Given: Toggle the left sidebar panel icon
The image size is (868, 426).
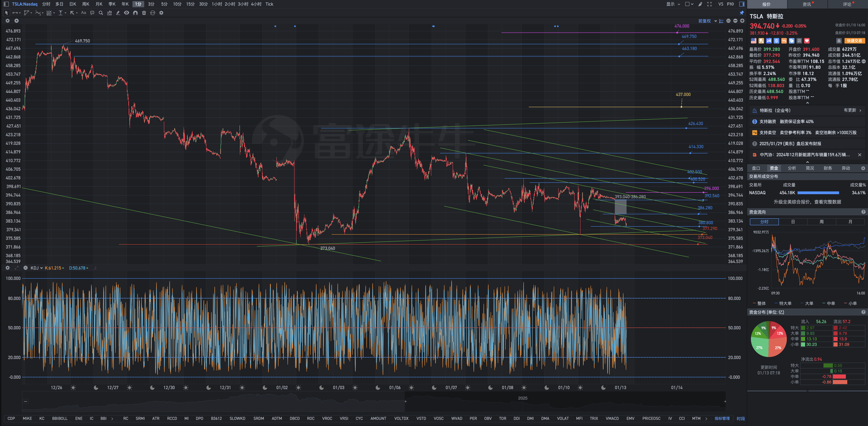Looking at the screenshot, I should [x=6, y=4].
